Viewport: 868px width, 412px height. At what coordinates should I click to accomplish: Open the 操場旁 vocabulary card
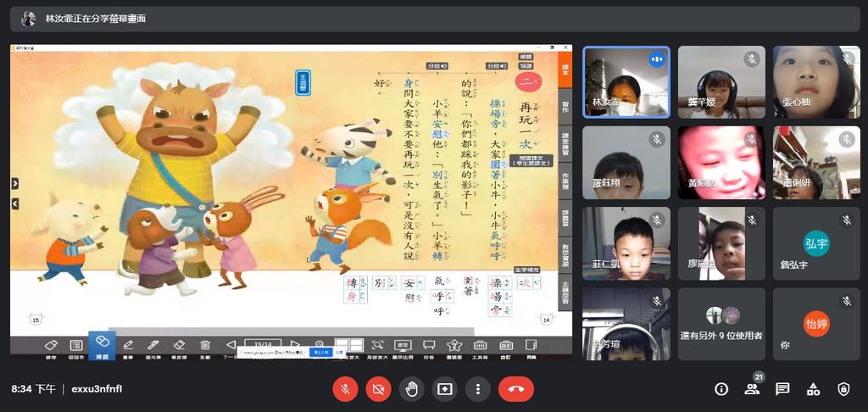coord(500,296)
